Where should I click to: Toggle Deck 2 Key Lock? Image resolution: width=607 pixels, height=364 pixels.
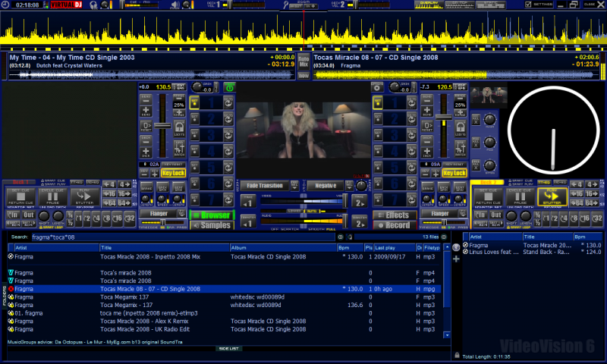pos(454,173)
